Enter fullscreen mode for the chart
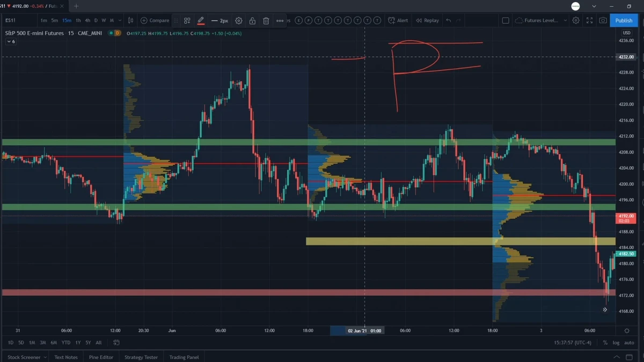Image resolution: width=644 pixels, height=362 pixels. coord(589,20)
